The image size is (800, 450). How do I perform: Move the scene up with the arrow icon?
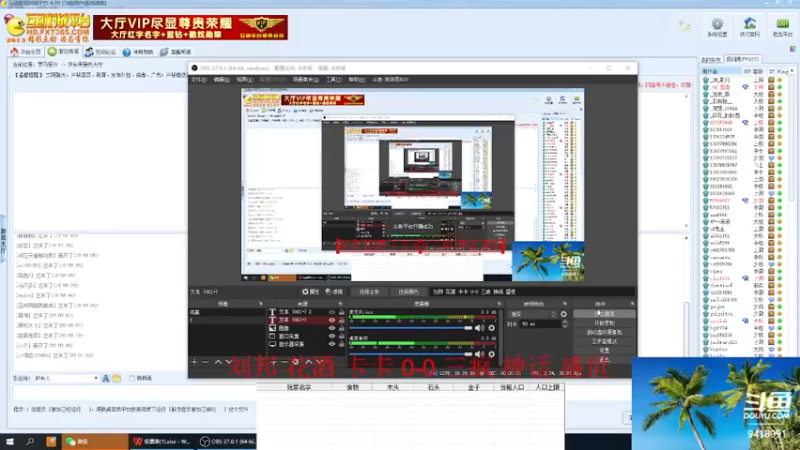tap(218, 362)
